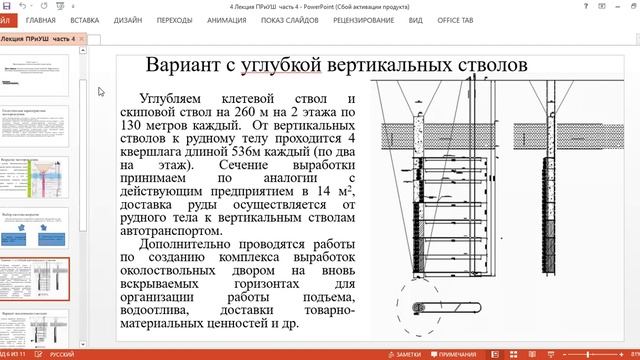Click zoom out minus button
The width and height of the screenshot is (640, 360).
point(564,354)
